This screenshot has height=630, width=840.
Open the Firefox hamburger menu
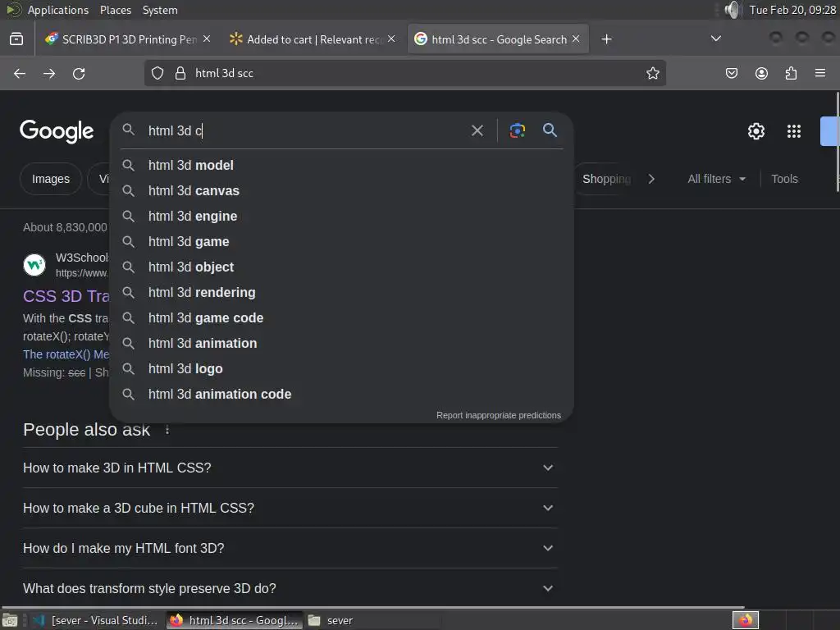point(820,73)
